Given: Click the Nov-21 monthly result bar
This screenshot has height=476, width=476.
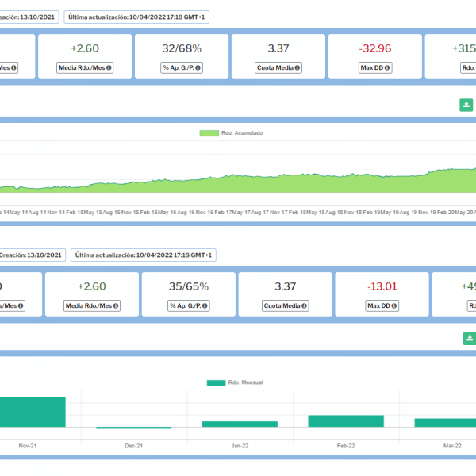Looking at the screenshot, I should point(33,412).
